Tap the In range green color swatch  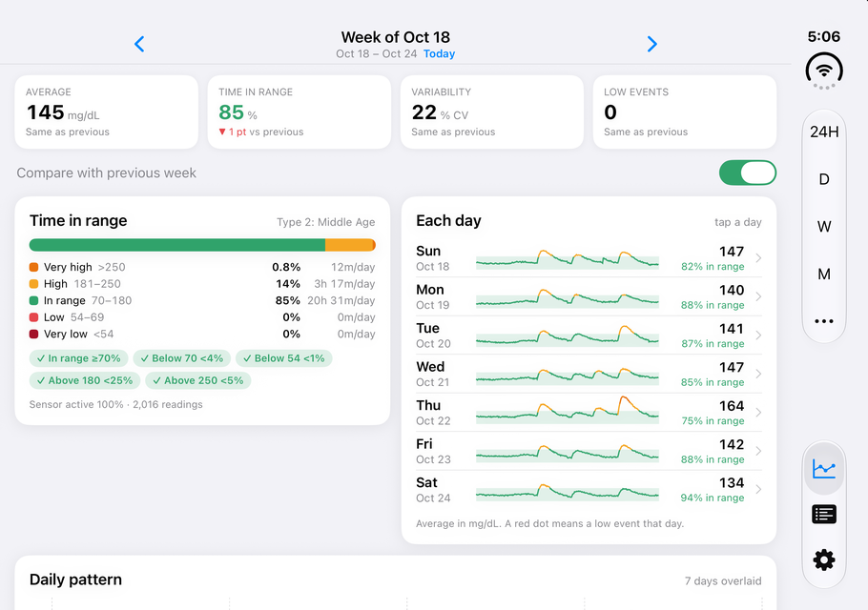[33, 301]
